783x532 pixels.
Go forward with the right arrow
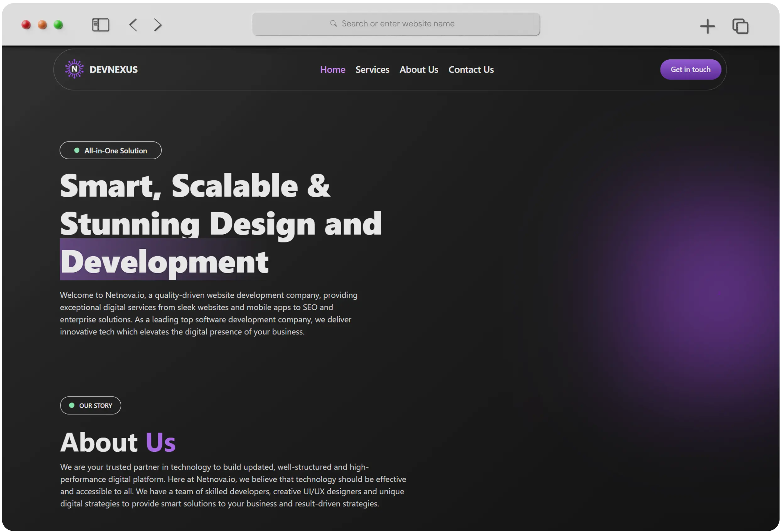pyautogui.click(x=158, y=25)
